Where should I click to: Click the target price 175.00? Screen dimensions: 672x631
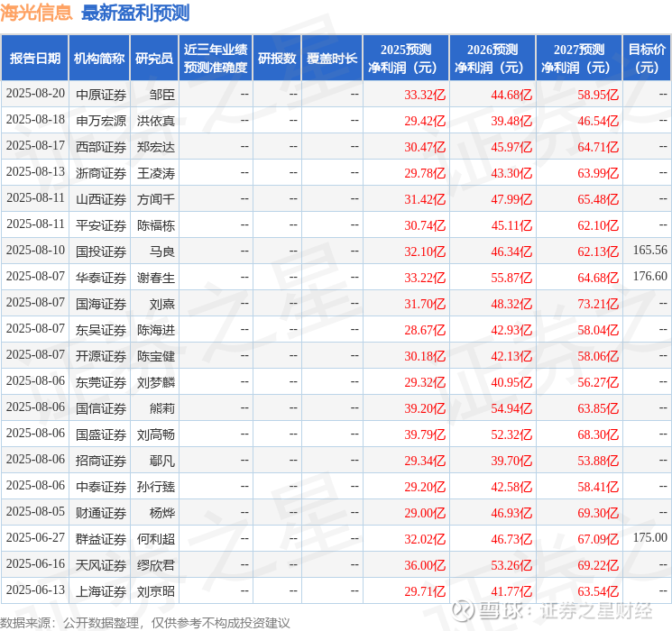click(x=650, y=537)
